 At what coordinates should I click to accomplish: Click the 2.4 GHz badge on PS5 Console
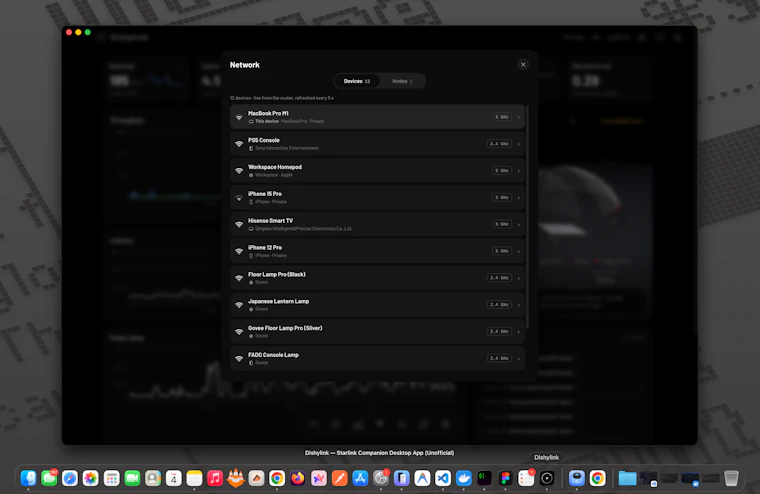pos(499,144)
